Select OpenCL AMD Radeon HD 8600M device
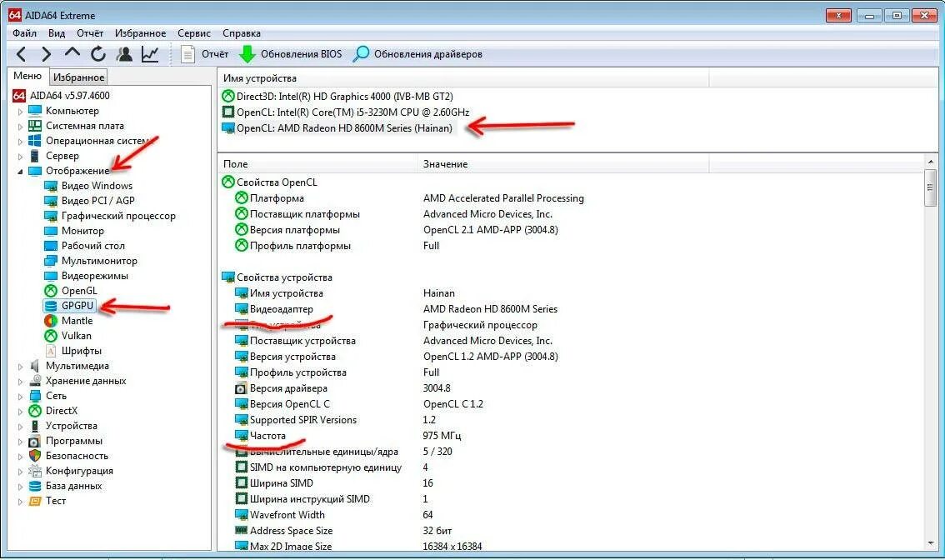The width and height of the screenshot is (945, 560). (337, 128)
